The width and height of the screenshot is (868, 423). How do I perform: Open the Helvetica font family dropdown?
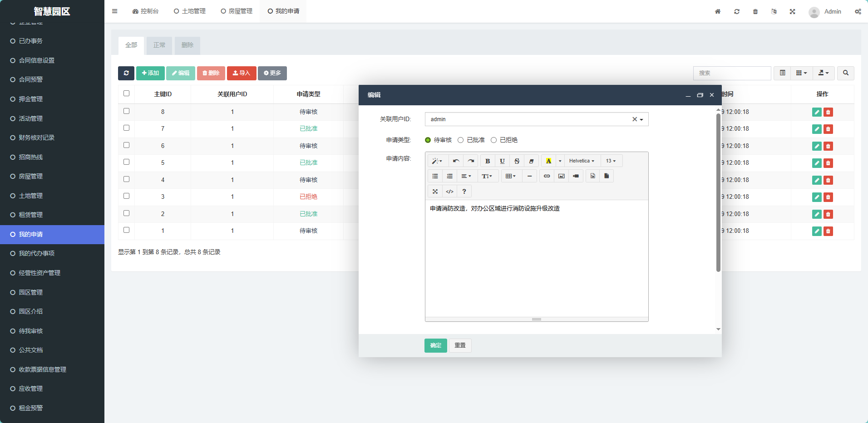point(582,161)
